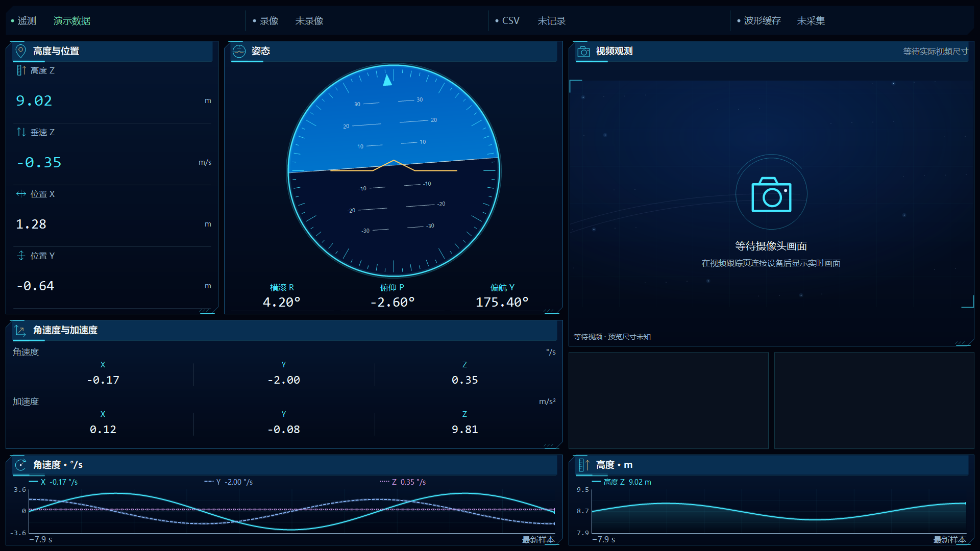The height and width of the screenshot is (551, 980).
Task: Click the 等待实际视频尺寸 label
Action: pyautogui.click(x=936, y=52)
